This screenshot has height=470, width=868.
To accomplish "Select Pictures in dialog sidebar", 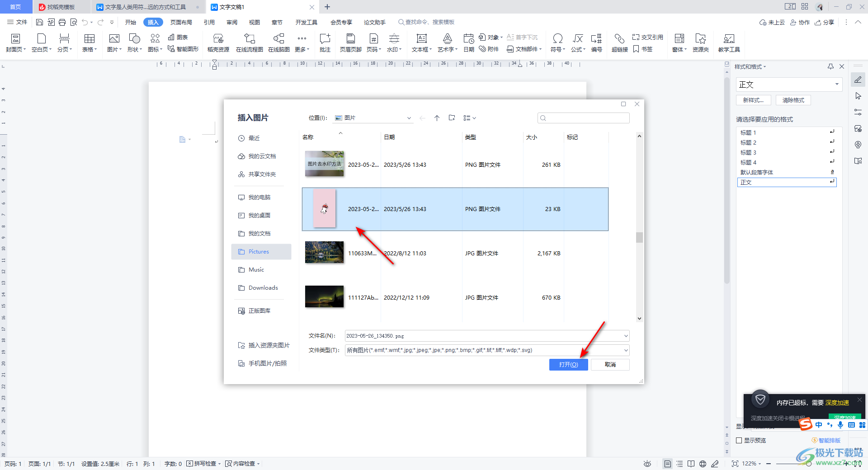I will point(261,252).
